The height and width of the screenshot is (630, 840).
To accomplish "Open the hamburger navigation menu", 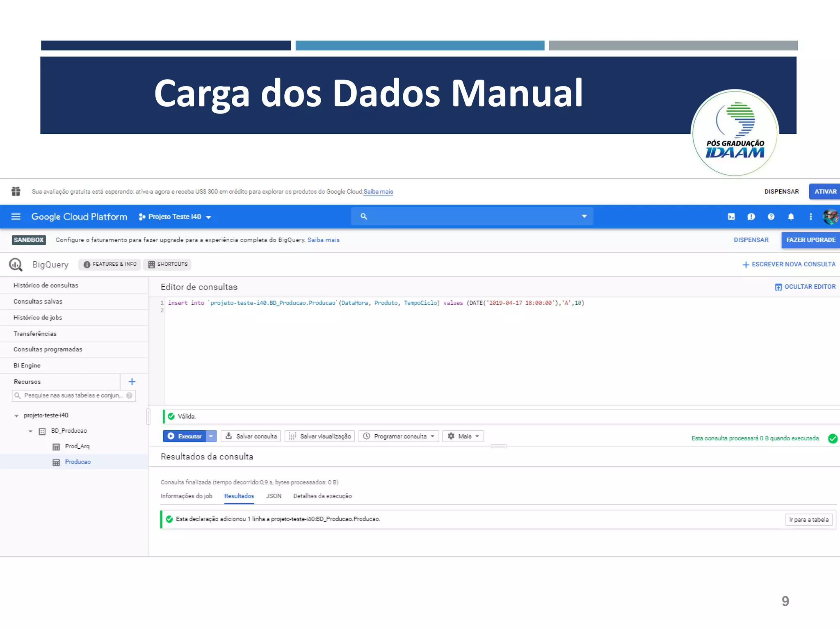I will pyautogui.click(x=16, y=217).
